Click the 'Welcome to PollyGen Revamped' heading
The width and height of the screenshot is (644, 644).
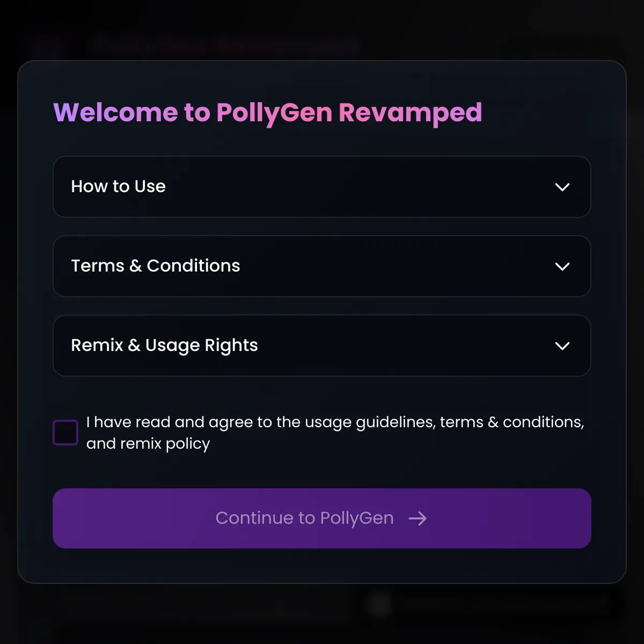(268, 113)
